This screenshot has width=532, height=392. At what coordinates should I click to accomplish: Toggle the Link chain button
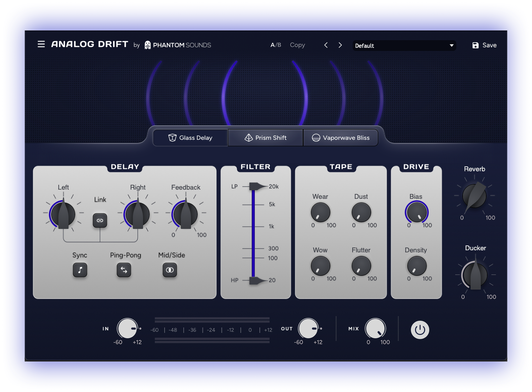coord(100,220)
